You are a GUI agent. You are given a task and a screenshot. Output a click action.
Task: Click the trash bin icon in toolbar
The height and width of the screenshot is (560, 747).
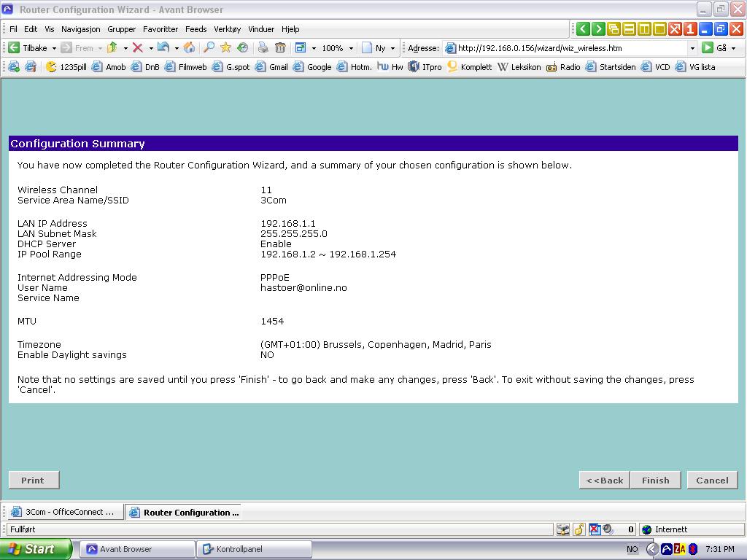tap(280, 47)
